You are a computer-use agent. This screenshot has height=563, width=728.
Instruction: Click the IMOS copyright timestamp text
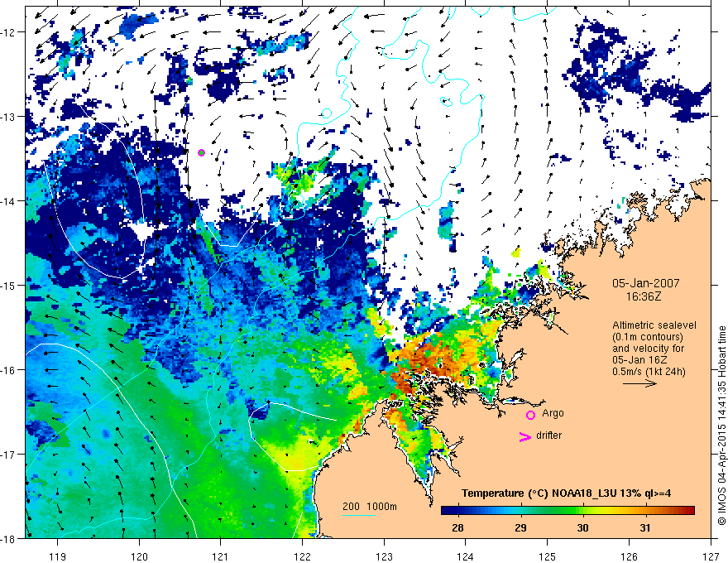point(721,426)
